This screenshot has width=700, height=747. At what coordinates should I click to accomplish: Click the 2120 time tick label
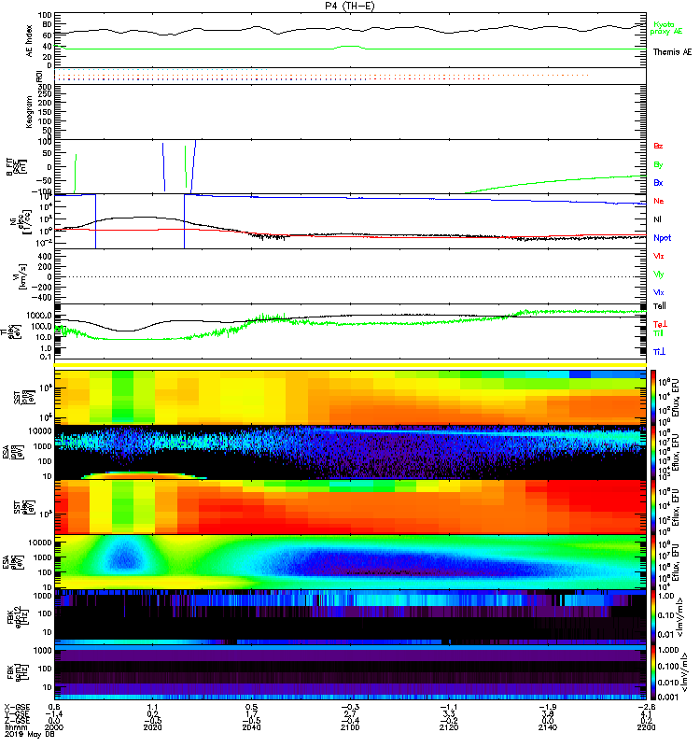pos(449,727)
